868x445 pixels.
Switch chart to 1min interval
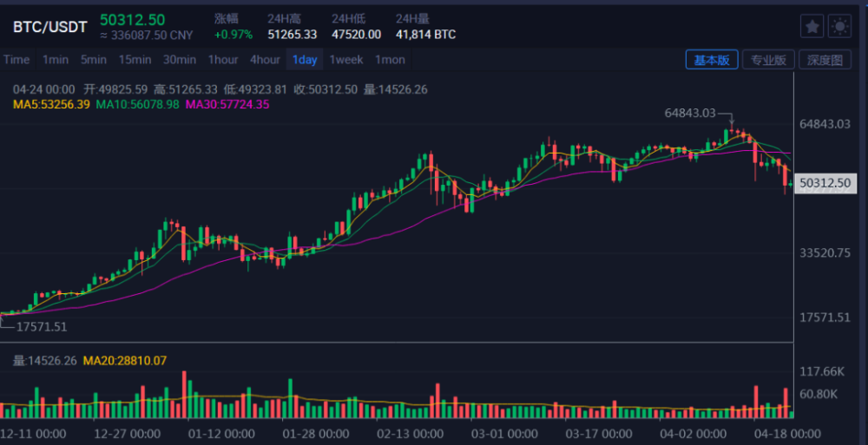pos(55,60)
